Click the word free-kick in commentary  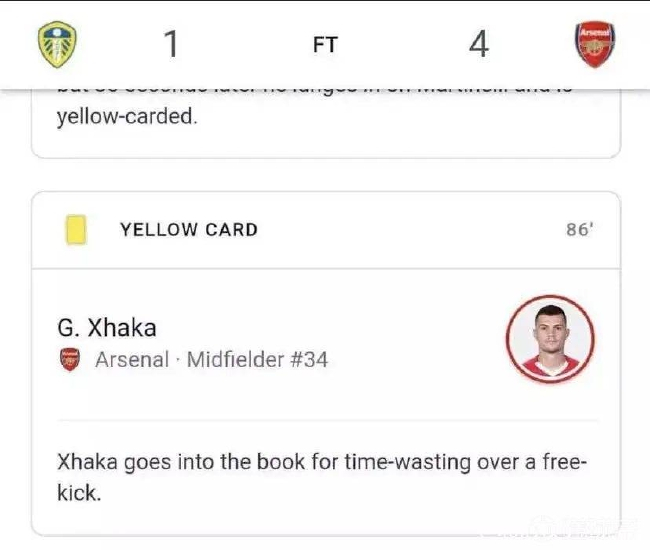coord(563,464)
